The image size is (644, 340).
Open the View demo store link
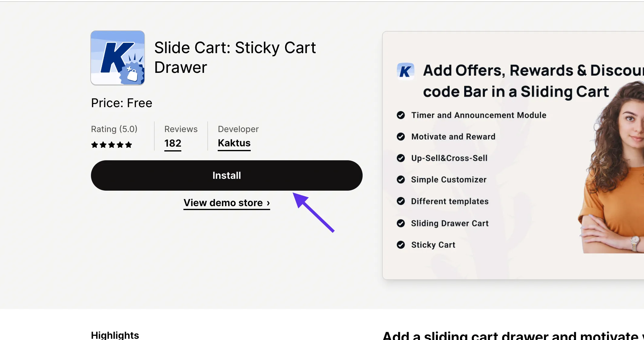226,203
